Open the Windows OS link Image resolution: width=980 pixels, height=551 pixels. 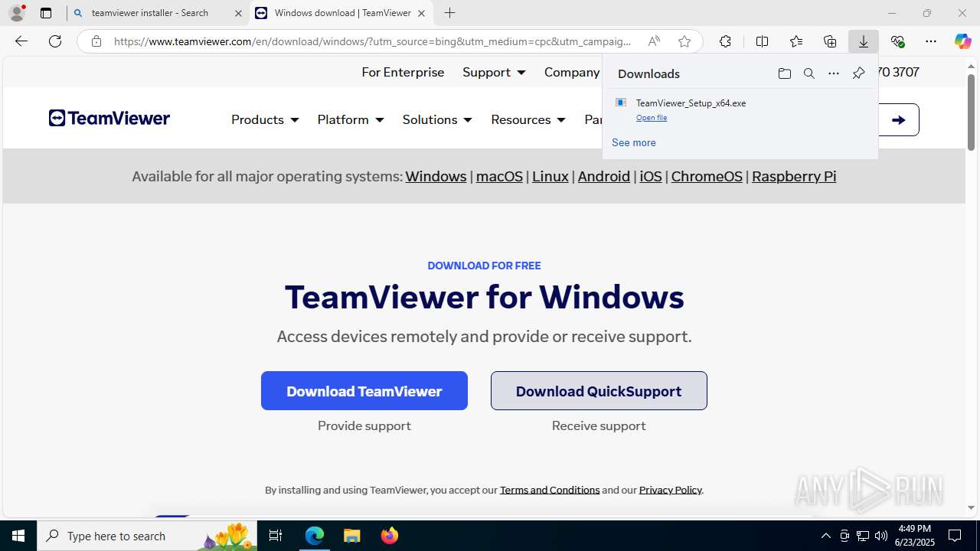pos(436,176)
